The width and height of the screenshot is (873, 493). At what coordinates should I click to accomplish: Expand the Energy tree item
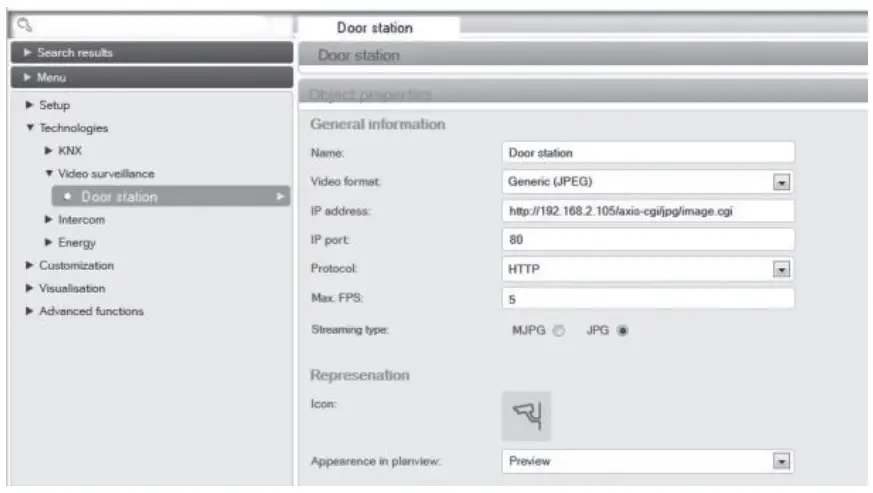tap(49, 243)
